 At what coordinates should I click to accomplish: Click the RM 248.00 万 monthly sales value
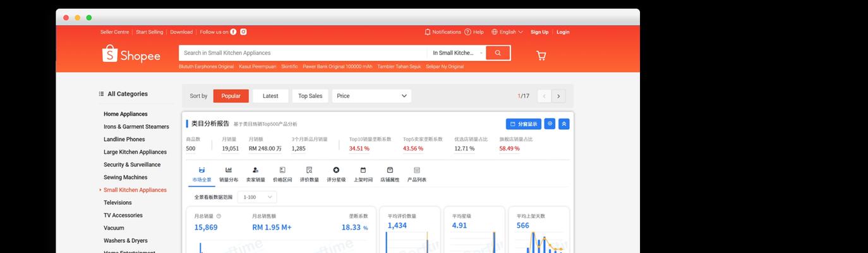[264, 149]
